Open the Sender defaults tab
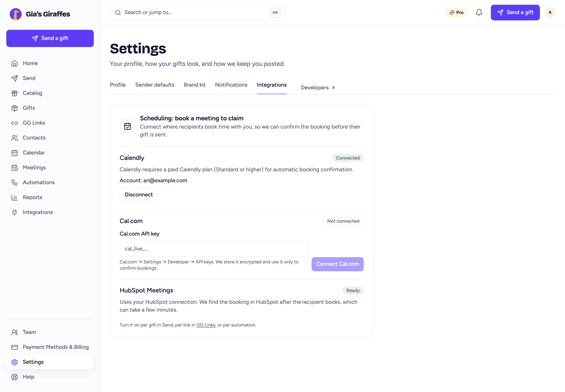The height and width of the screenshot is (392, 565). tap(155, 85)
